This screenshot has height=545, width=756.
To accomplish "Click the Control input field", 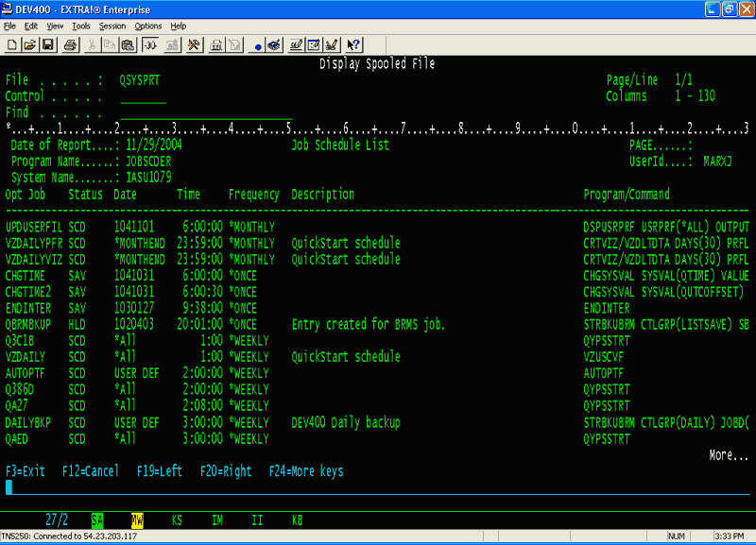I will pyautogui.click(x=143, y=96).
